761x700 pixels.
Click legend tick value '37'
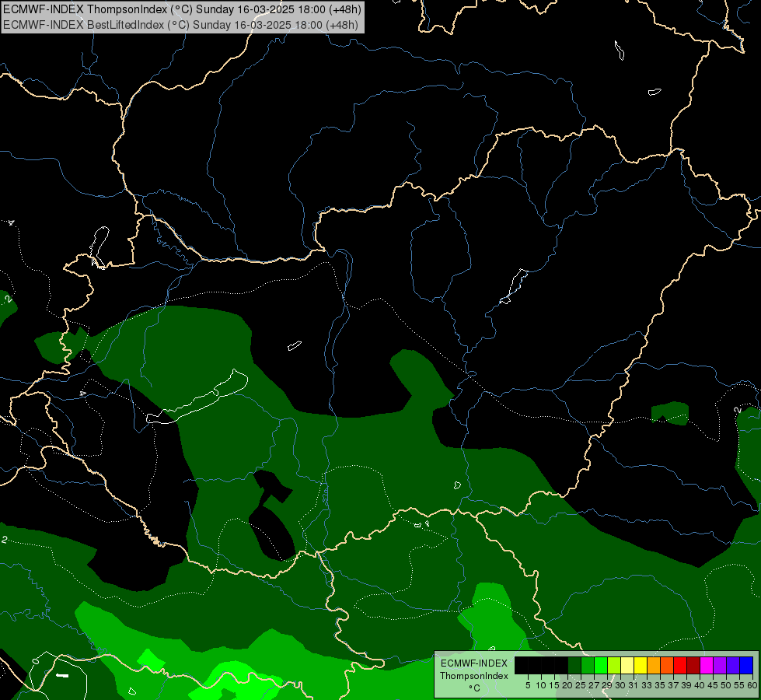(673, 685)
